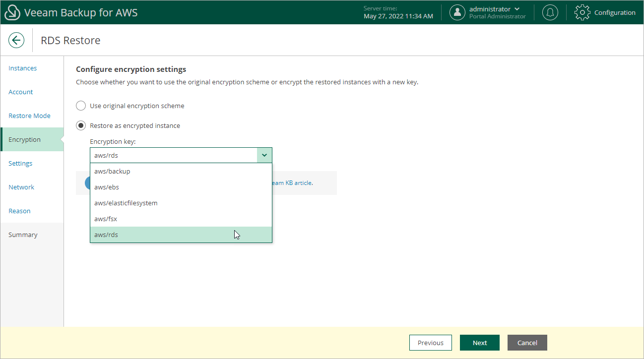The height and width of the screenshot is (359, 644).
Task: Choose highlighted aws/rds option in list
Action: (x=181, y=235)
